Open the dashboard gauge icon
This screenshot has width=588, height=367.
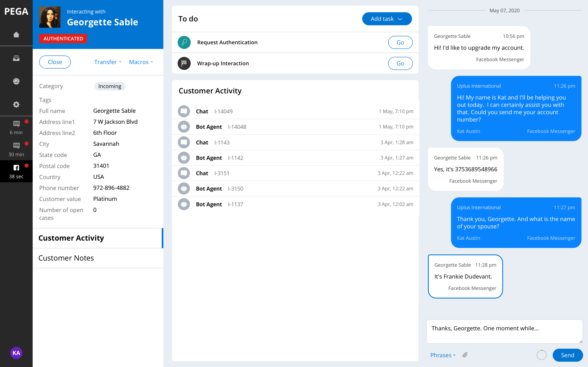[x=16, y=81]
